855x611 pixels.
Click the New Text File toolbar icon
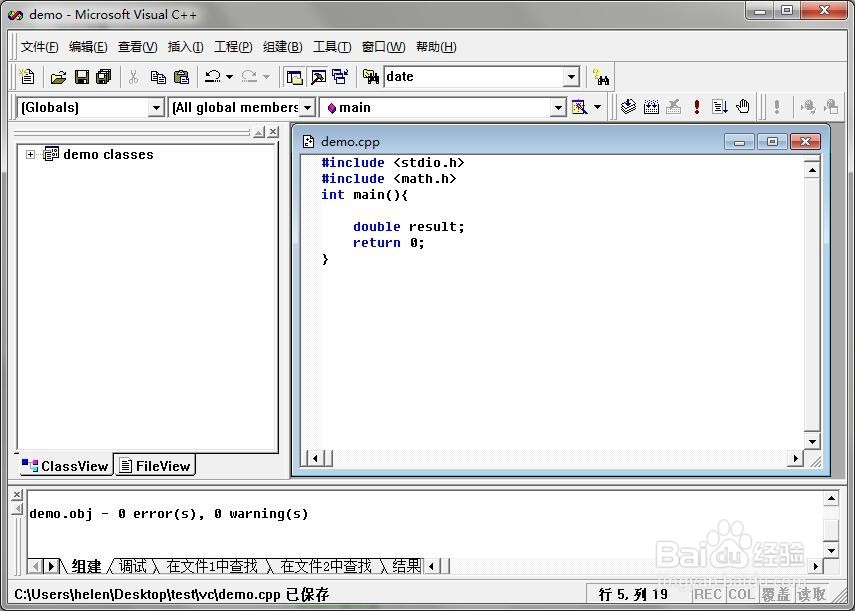[x=27, y=77]
